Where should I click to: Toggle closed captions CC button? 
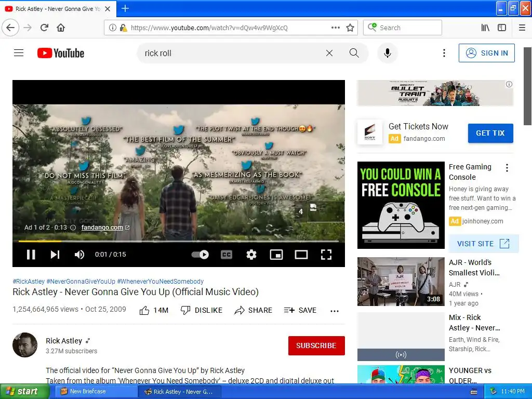tap(227, 255)
